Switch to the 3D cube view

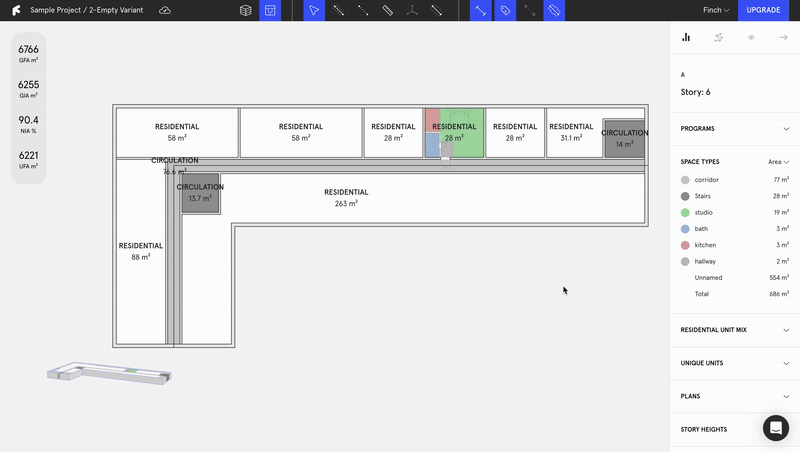[246, 10]
